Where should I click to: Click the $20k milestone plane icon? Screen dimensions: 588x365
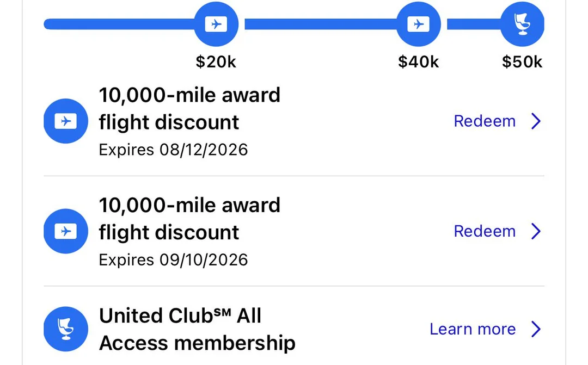coord(216,24)
